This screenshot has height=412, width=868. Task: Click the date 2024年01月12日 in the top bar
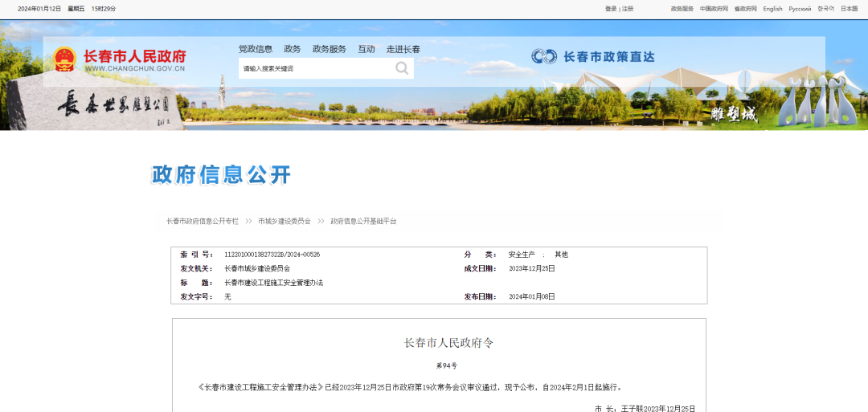click(x=39, y=9)
